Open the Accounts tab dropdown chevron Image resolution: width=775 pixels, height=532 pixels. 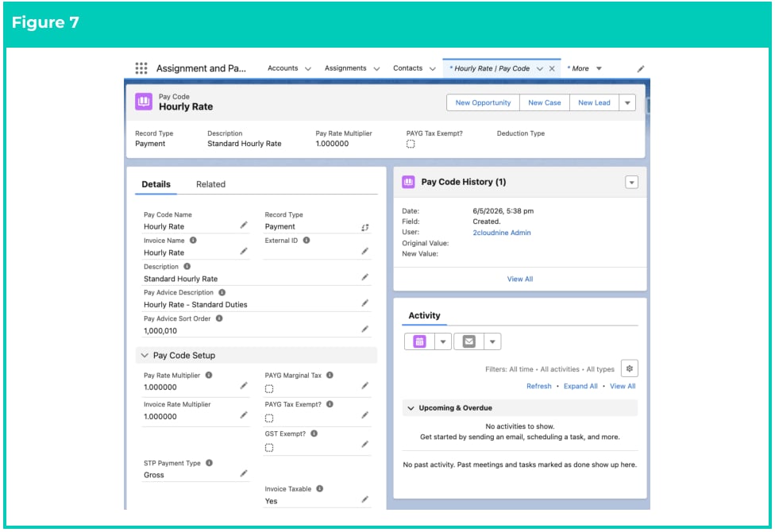point(308,69)
